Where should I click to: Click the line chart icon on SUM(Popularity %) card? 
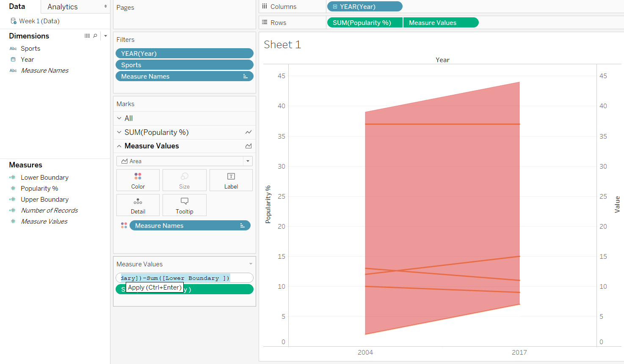pyautogui.click(x=248, y=132)
